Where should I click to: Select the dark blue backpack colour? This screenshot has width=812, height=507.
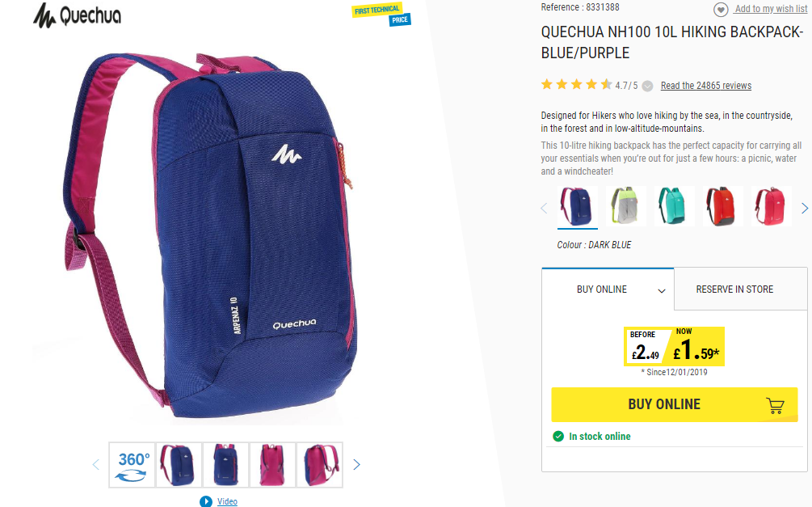pyautogui.click(x=578, y=206)
